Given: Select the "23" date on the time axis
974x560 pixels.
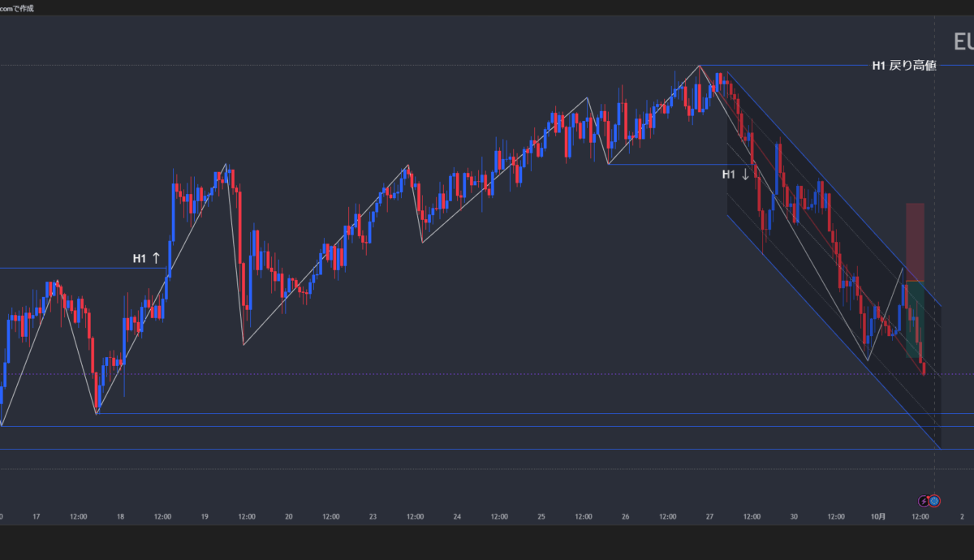Looking at the screenshot, I should (x=373, y=516).
